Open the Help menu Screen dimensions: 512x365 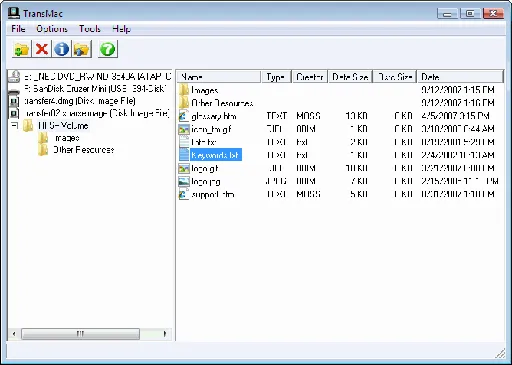[121, 29]
